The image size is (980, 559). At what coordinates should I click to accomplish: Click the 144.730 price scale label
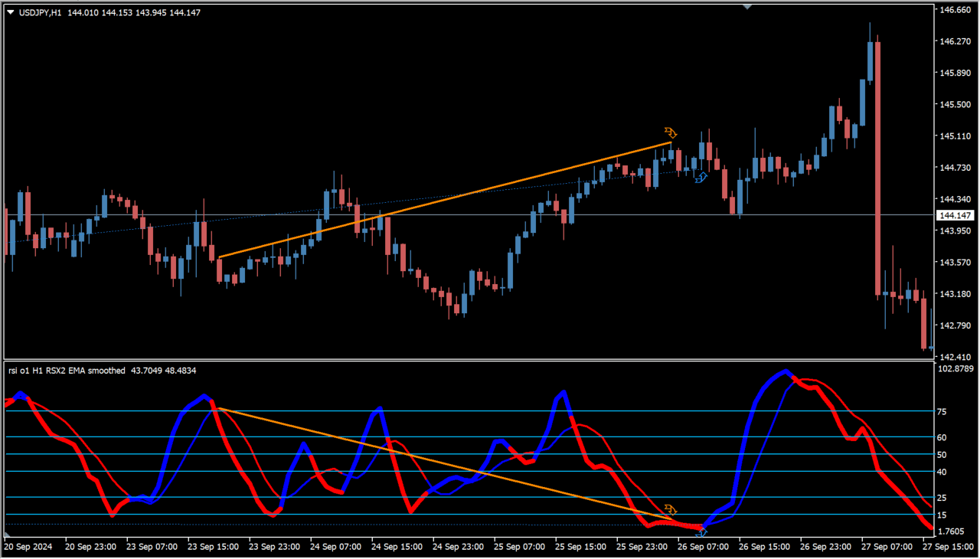pos(955,168)
